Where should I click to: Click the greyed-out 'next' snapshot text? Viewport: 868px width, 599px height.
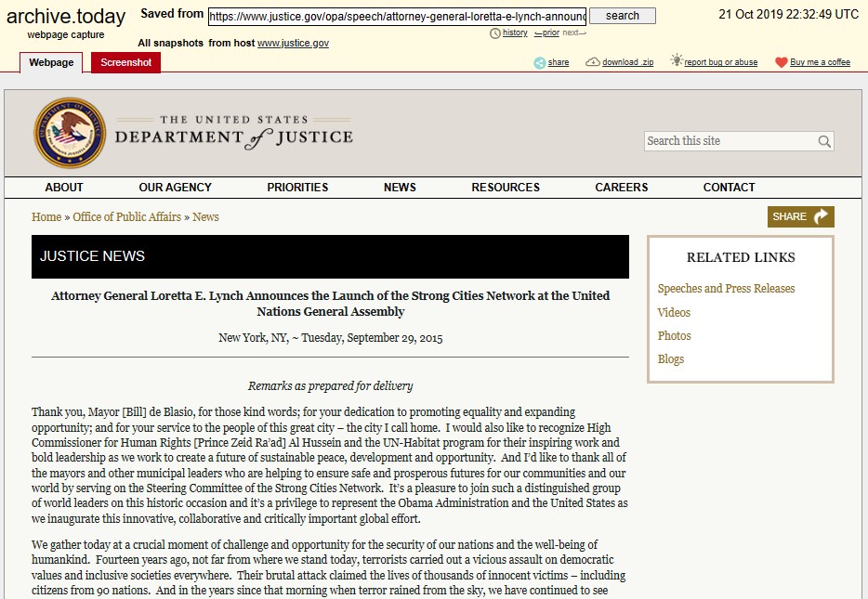pos(574,33)
